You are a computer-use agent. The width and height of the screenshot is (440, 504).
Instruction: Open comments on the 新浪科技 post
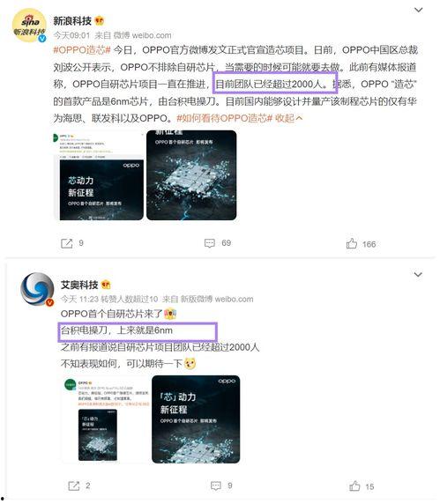(210, 243)
